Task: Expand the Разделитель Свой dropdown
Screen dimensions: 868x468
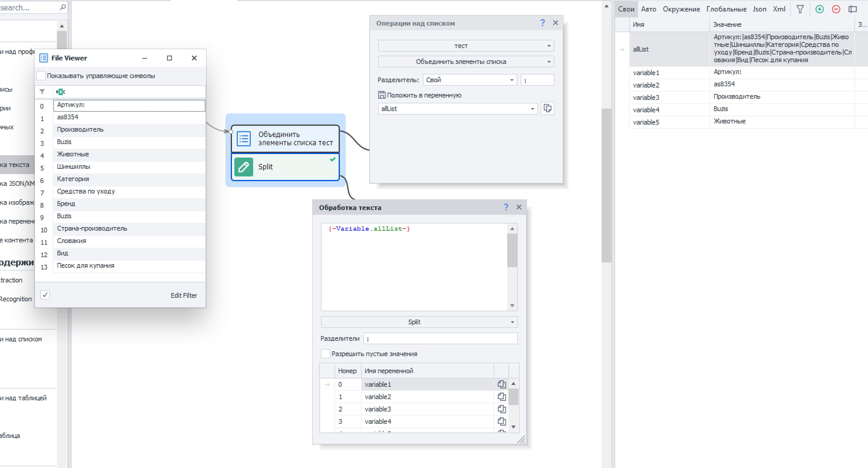Action: (x=470, y=80)
